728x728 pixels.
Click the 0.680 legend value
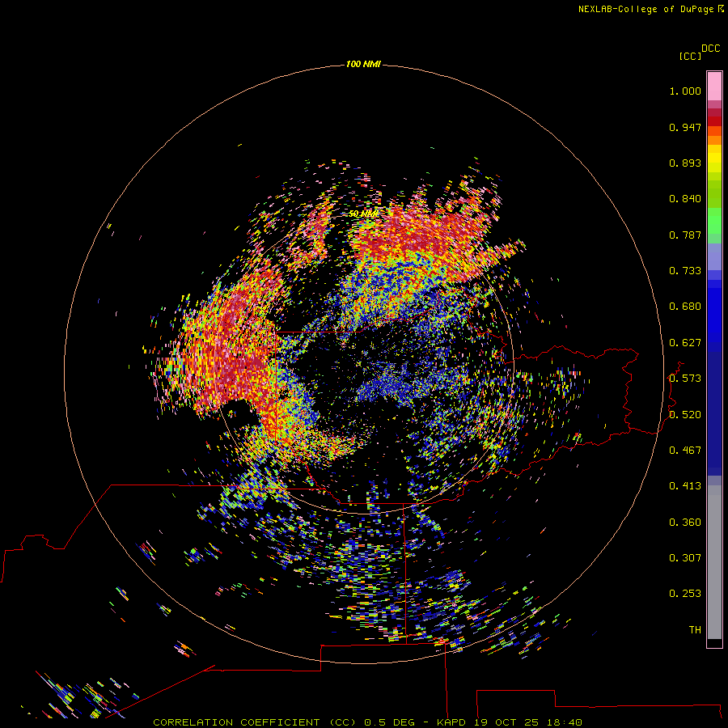click(x=685, y=307)
